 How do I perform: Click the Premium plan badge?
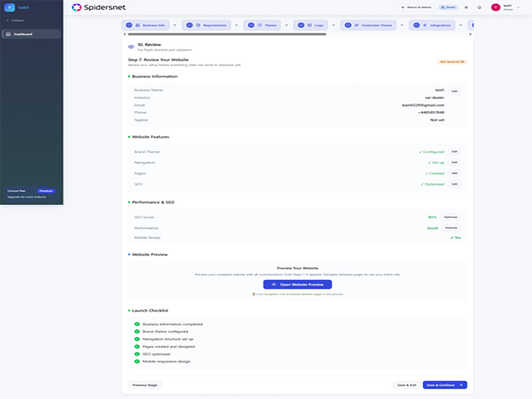point(46,190)
